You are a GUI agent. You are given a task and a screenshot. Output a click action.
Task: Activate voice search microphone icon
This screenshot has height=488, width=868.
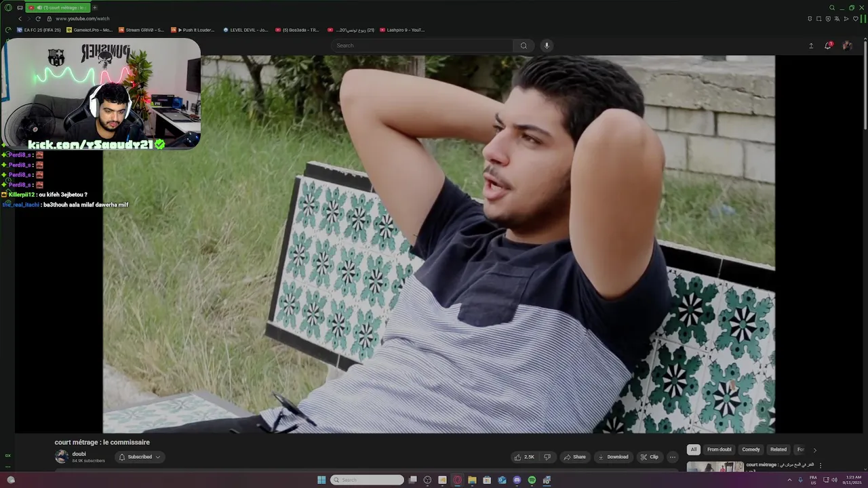click(x=547, y=45)
